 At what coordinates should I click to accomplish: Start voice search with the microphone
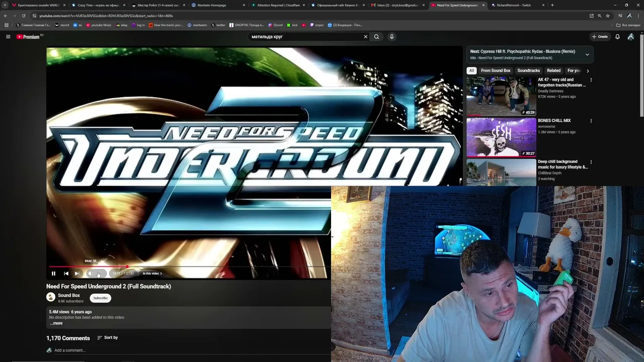(391, 37)
